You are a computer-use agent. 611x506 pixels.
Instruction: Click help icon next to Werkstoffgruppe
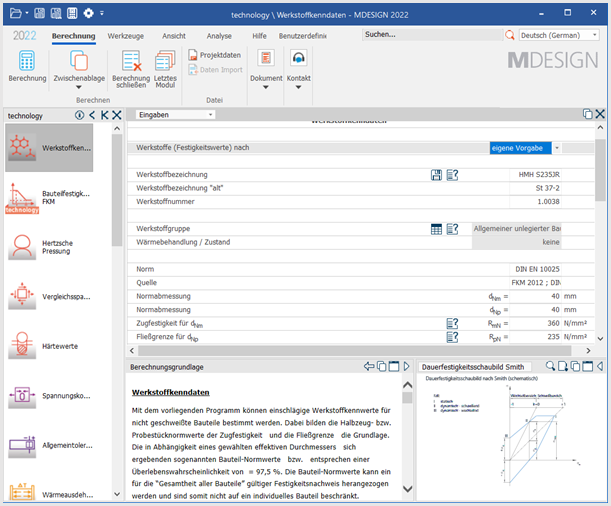coord(452,229)
